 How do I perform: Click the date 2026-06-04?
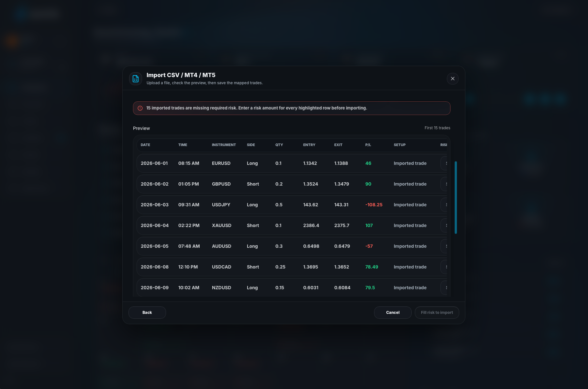[x=155, y=225]
